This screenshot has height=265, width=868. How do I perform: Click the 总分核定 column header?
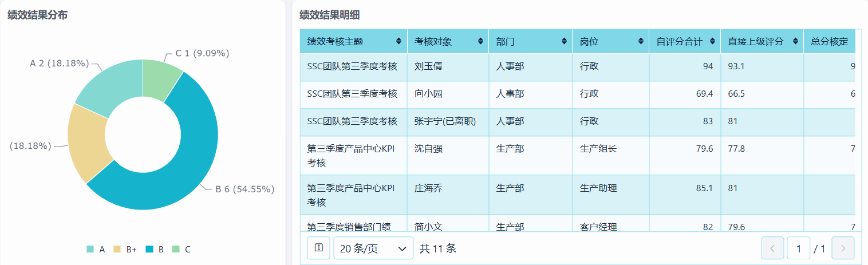[830, 41]
